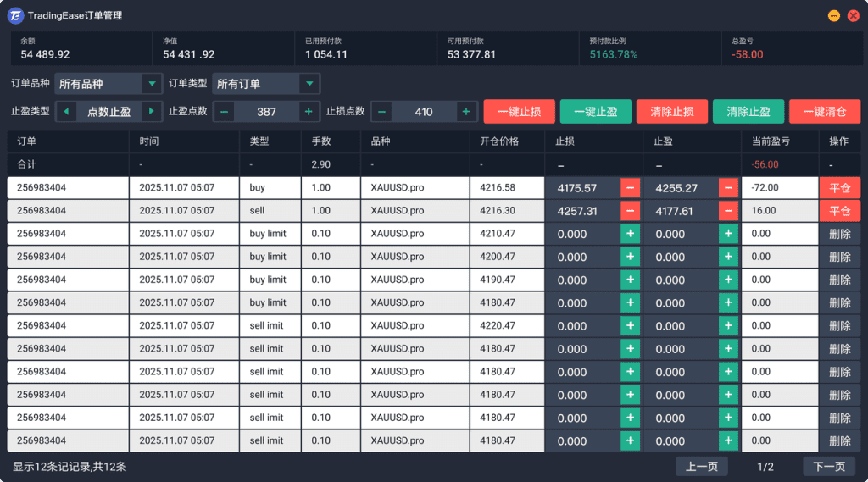868x482 pixels.
Task: Open the 订单品种 symbol dropdown
Action: [x=108, y=84]
